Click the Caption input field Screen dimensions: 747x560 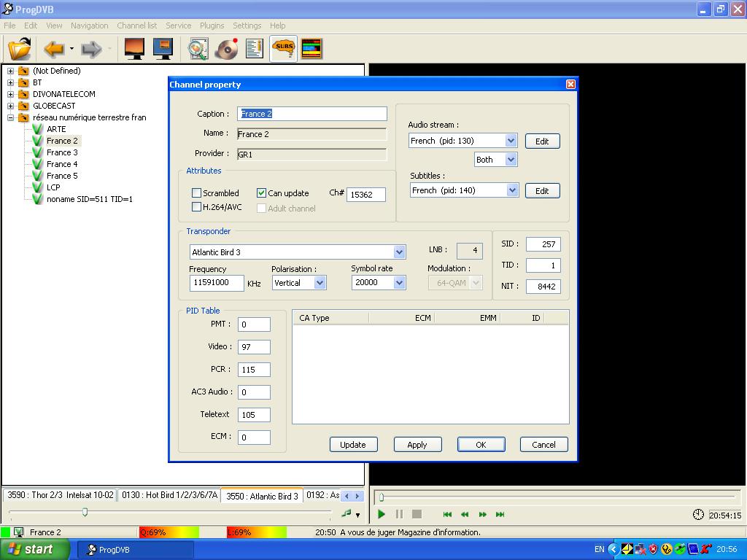pos(312,114)
